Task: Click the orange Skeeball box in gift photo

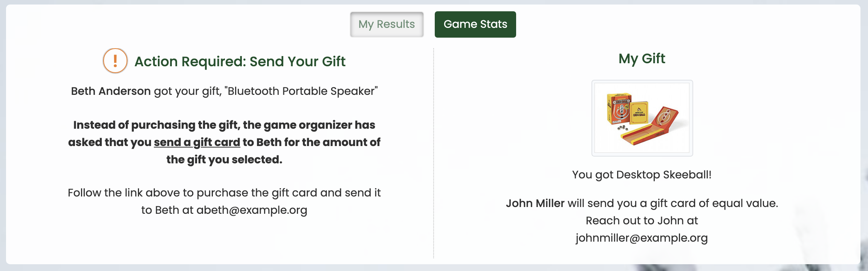Action: click(619, 109)
